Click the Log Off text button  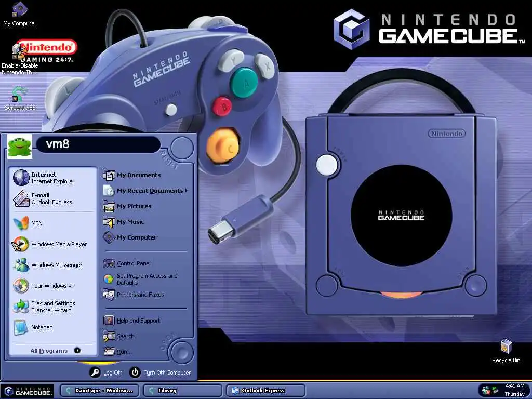[113, 373]
